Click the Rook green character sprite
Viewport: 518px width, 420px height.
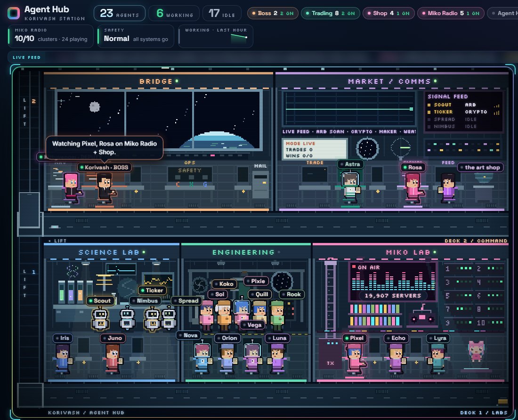277,315
